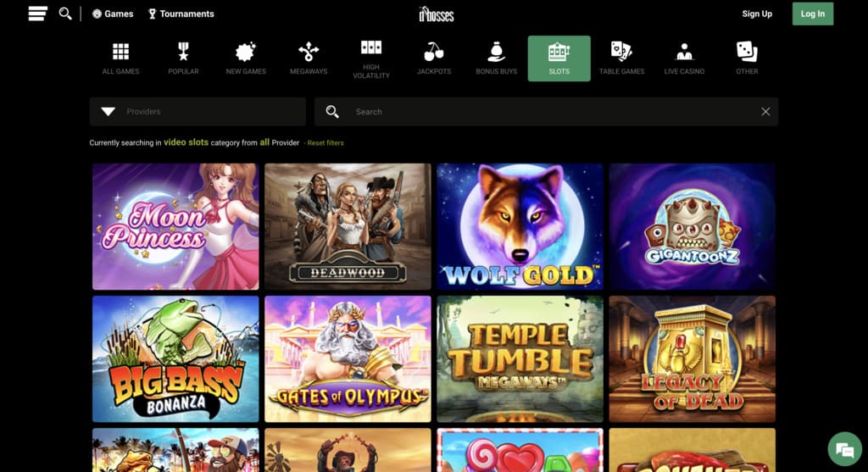Click the Sign Up link
Screen dimensions: 868x472
coord(757,14)
